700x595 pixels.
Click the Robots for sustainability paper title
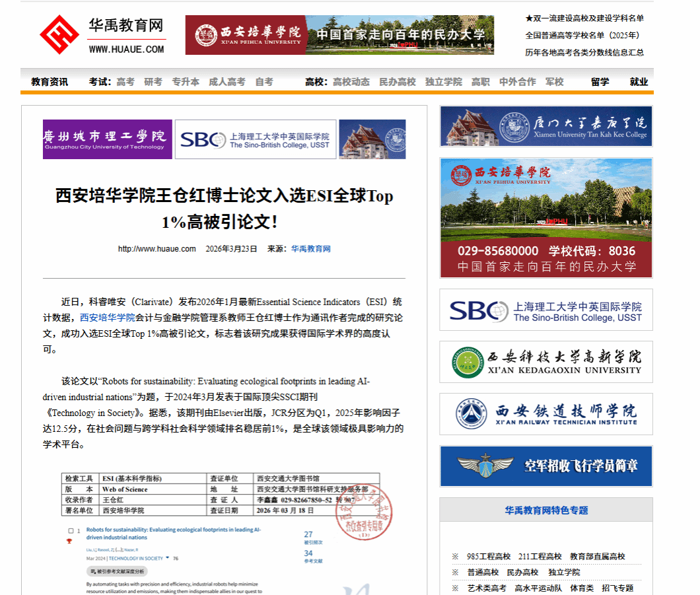[x=173, y=533]
